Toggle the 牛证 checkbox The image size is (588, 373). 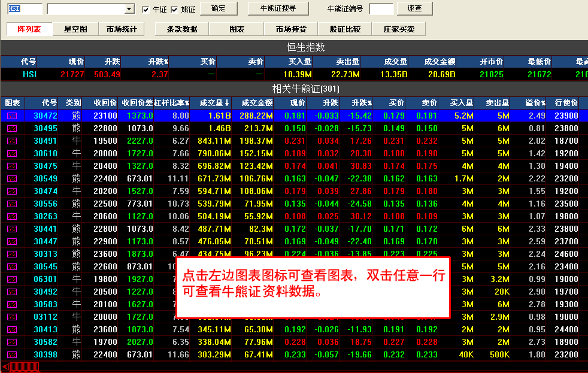pyautogui.click(x=146, y=10)
